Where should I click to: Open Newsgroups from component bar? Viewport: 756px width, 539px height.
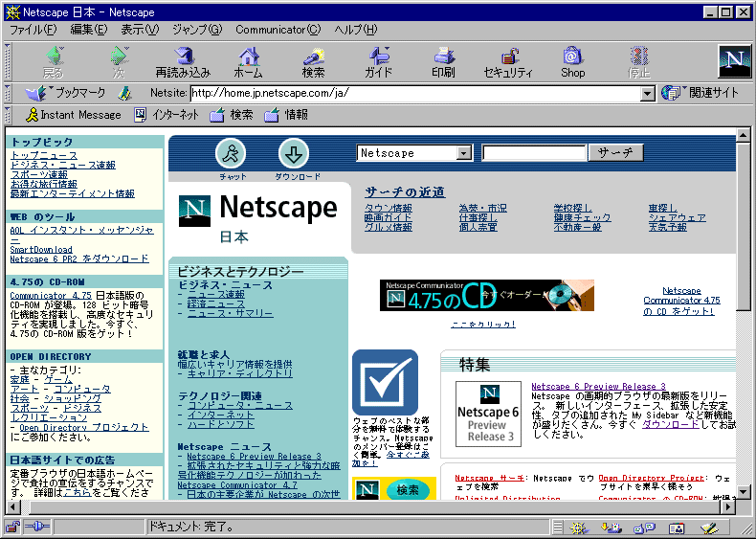click(x=644, y=528)
